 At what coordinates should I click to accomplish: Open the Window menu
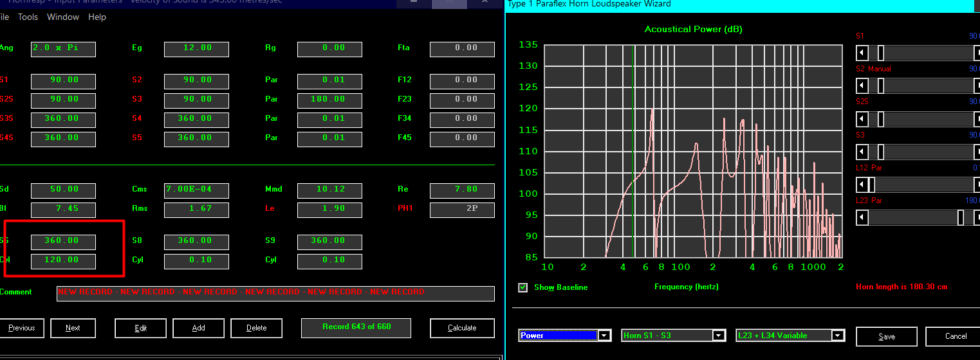coord(63,17)
